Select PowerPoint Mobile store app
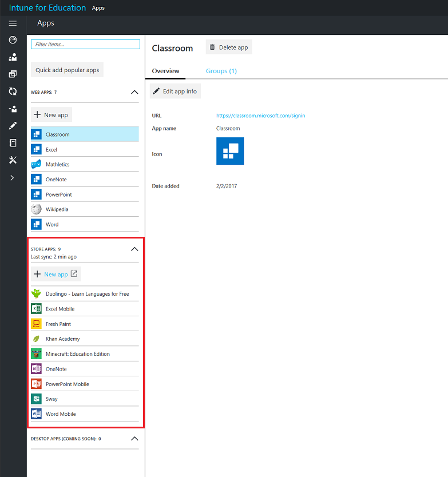448x477 pixels. (x=85, y=384)
